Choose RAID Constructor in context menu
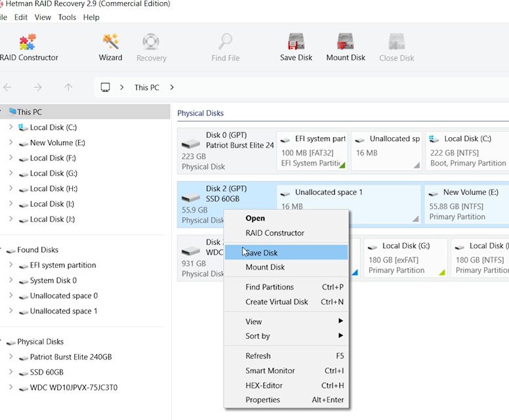Viewport: 509px width, 420px height. tap(286, 233)
